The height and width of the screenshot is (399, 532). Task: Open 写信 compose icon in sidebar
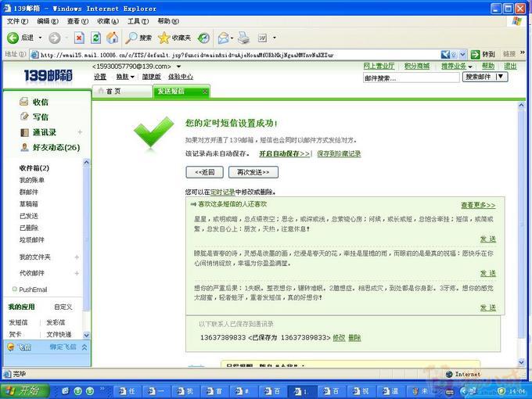[x=24, y=117]
